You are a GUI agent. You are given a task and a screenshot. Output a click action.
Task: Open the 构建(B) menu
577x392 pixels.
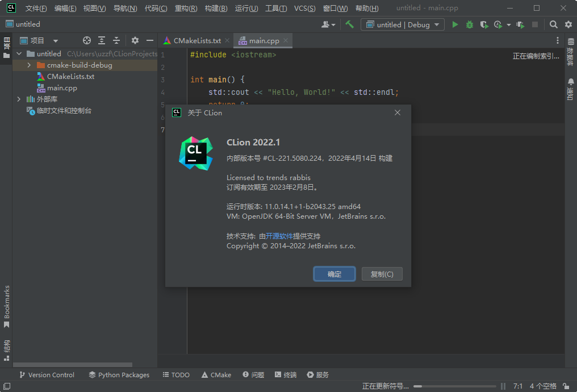point(216,8)
